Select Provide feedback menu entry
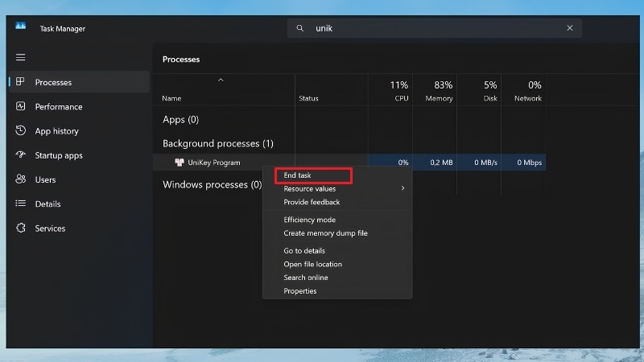 pyautogui.click(x=337, y=202)
